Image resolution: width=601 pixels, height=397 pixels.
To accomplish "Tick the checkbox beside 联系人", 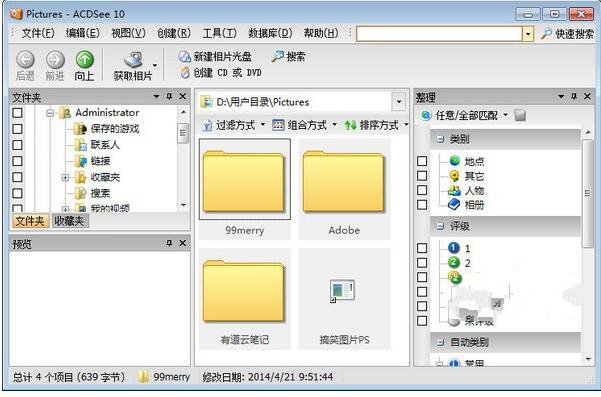I will click(17, 145).
